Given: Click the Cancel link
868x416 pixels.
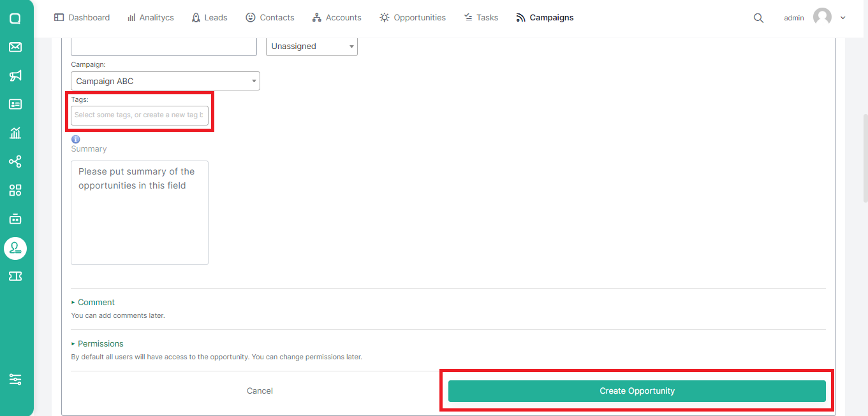Looking at the screenshot, I should [x=260, y=391].
